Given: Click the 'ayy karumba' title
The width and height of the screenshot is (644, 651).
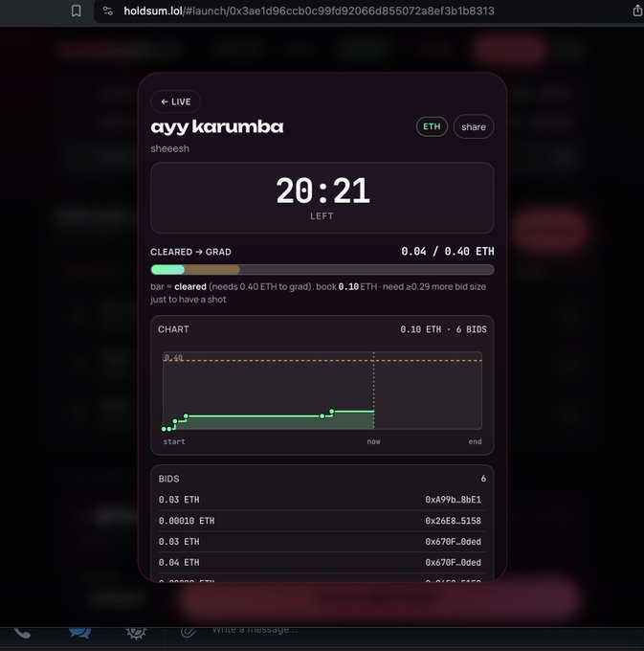Looking at the screenshot, I should pyautogui.click(x=217, y=126).
